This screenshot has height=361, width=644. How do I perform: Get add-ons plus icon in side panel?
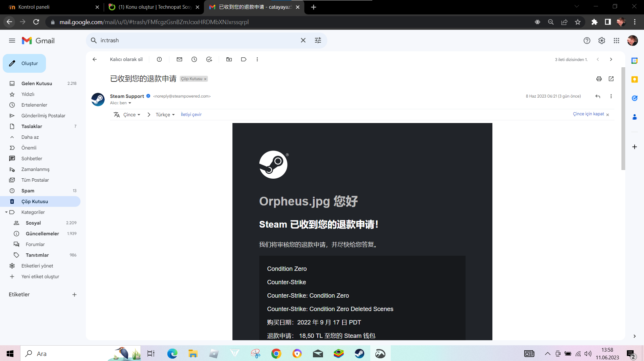tap(634, 147)
